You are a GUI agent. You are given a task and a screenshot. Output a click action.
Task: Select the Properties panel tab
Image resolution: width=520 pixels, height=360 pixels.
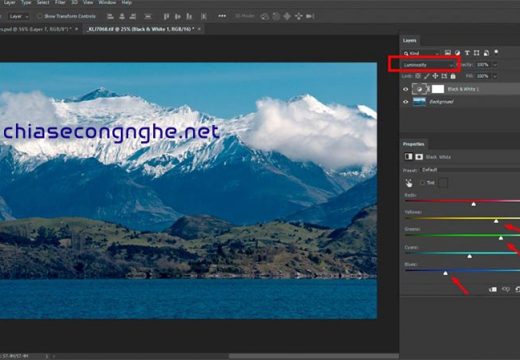(414, 144)
